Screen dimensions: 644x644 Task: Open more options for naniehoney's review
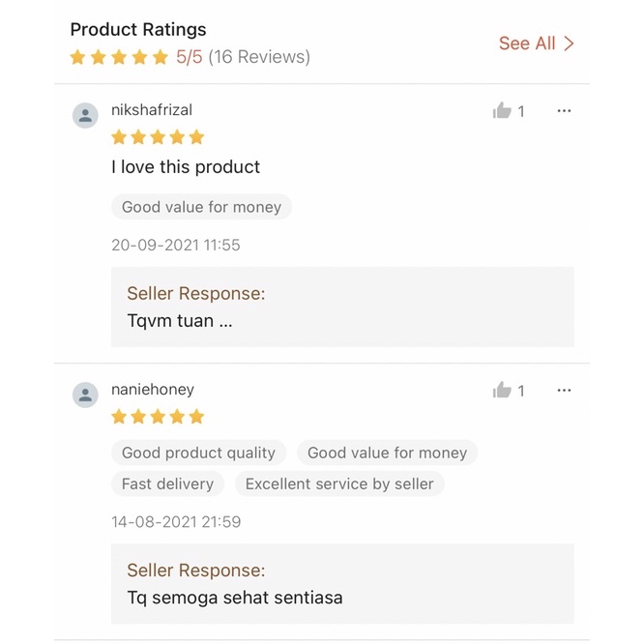[x=564, y=391]
